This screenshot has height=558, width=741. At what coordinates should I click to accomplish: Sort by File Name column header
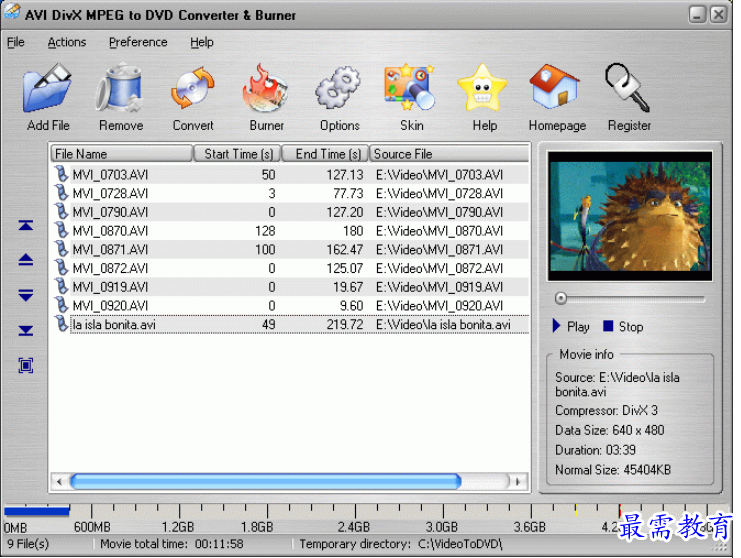[122, 154]
